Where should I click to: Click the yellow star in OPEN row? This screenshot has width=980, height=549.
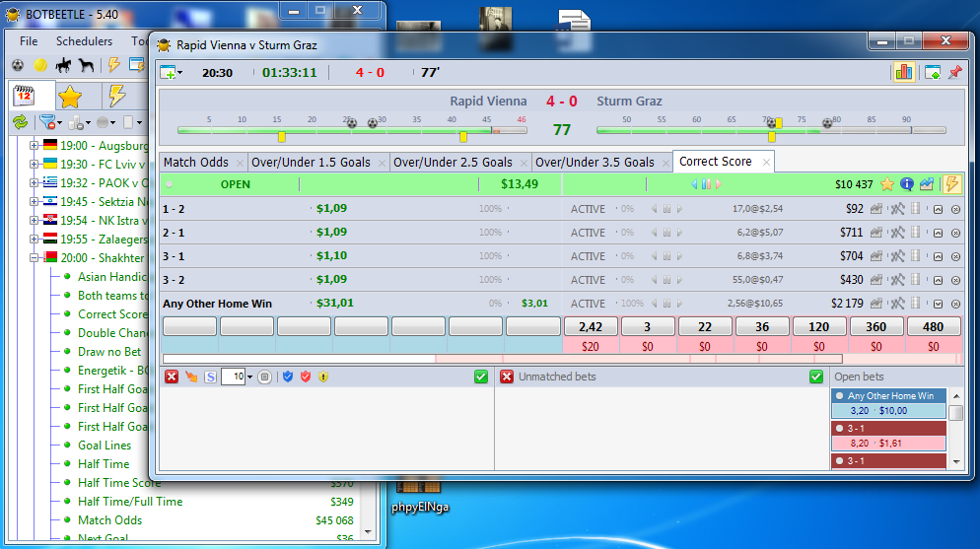click(x=887, y=184)
